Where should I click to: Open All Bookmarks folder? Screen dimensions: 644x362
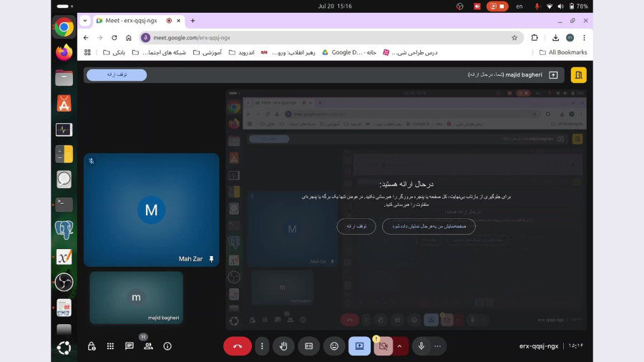coord(562,52)
